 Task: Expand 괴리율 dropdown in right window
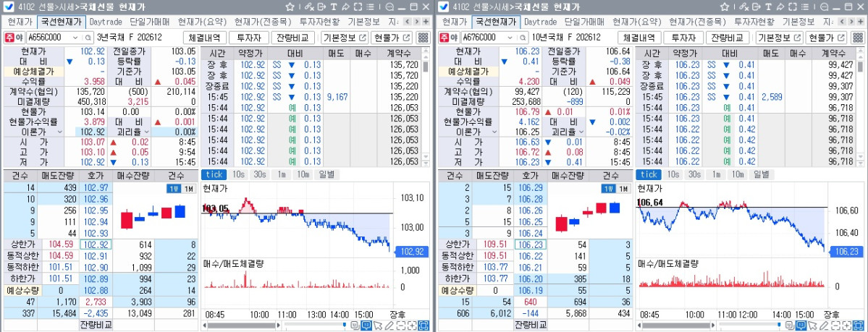tap(581, 132)
